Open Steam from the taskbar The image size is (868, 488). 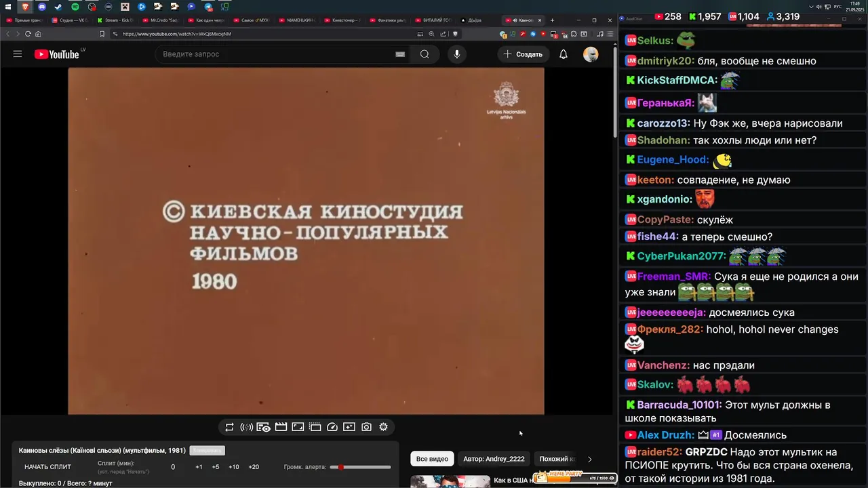[58, 7]
